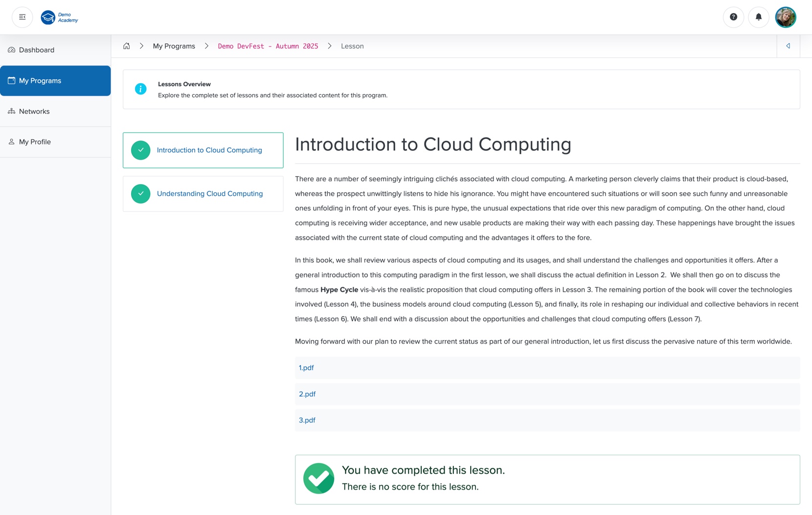Open the help question mark icon
The image size is (812, 515).
pos(733,17)
